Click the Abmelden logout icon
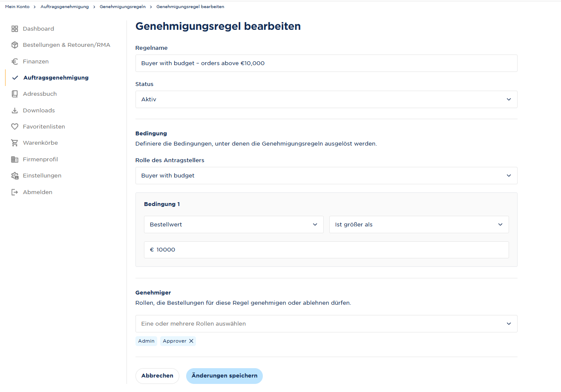The width and height of the screenshot is (561, 392). (x=15, y=192)
